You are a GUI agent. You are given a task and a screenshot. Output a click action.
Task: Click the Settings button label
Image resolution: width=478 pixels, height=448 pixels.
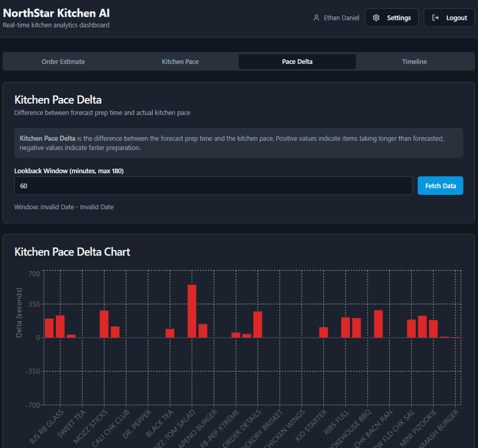pos(399,18)
